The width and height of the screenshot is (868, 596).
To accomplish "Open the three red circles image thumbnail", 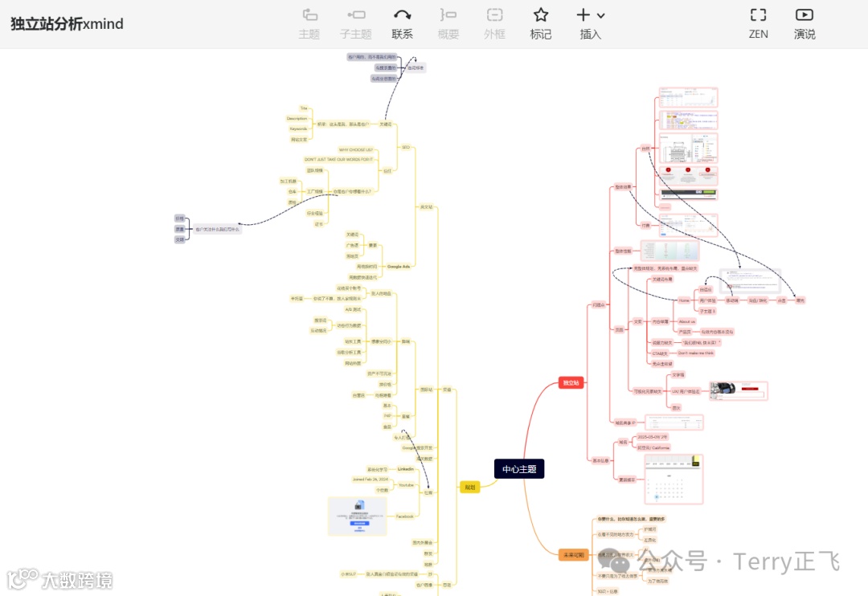I will pos(689,175).
